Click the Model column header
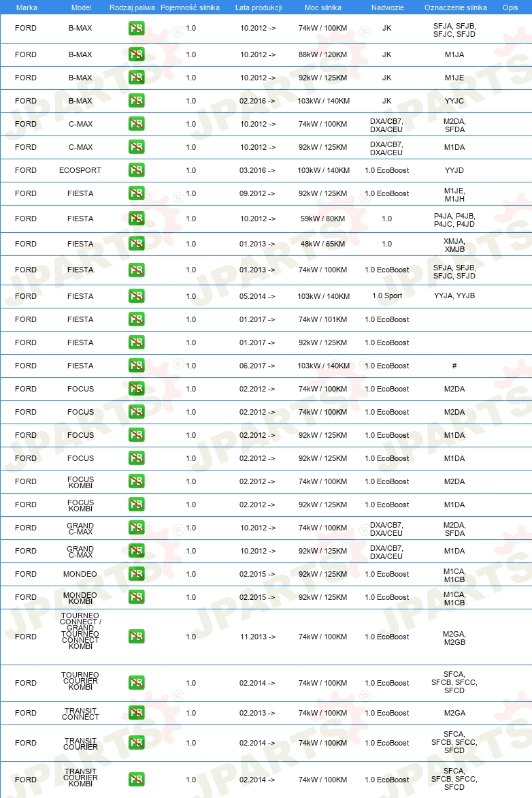Image resolution: width=532 pixels, height=798 pixels. 82,7
